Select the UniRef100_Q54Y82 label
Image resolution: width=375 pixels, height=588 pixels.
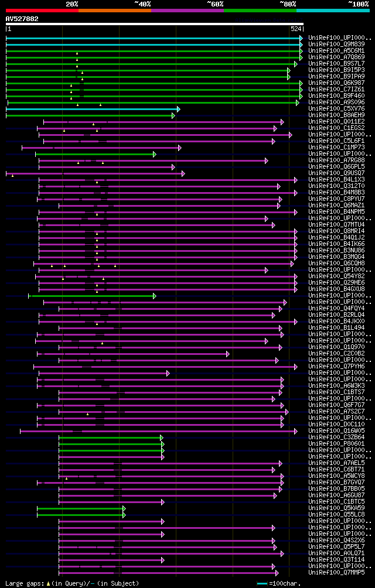(x=336, y=276)
